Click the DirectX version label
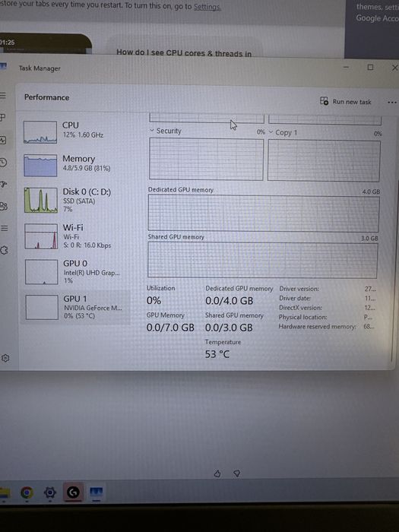Screen dimensions: 399x532 (300, 308)
